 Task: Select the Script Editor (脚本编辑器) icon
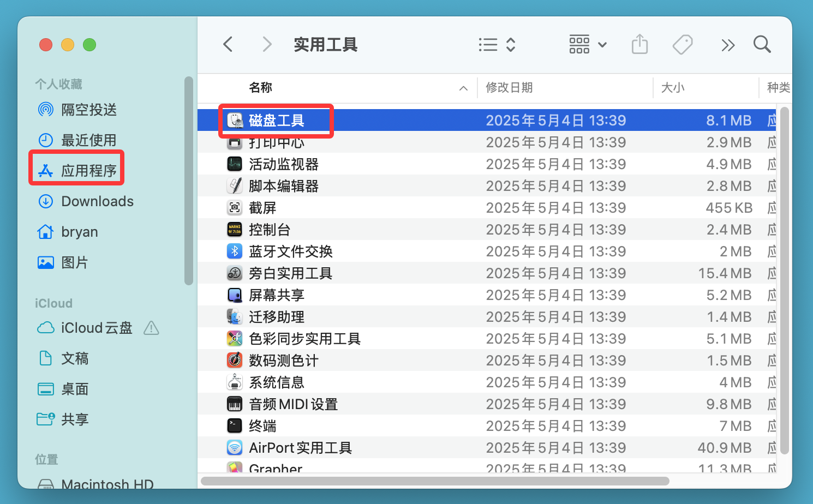(235, 185)
